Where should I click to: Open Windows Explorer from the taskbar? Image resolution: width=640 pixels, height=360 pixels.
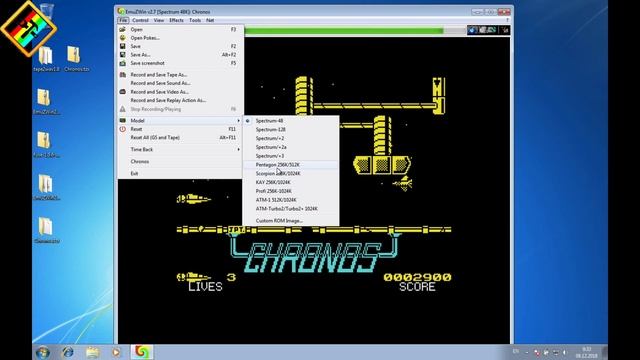click(92, 352)
